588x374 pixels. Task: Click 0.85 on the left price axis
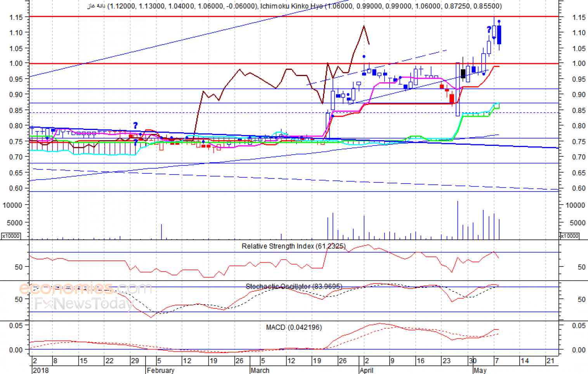16,110
